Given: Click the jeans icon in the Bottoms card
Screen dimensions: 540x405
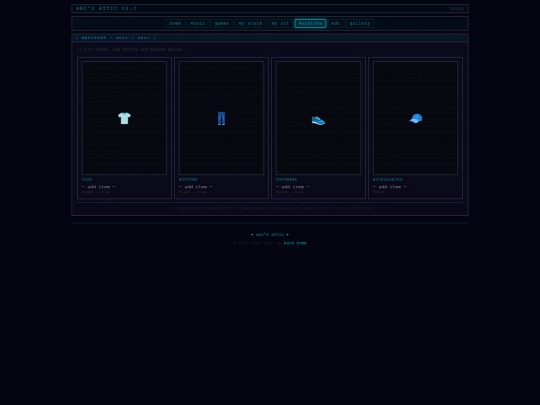Looking at the screenshot, I should [x=221, y=118].
